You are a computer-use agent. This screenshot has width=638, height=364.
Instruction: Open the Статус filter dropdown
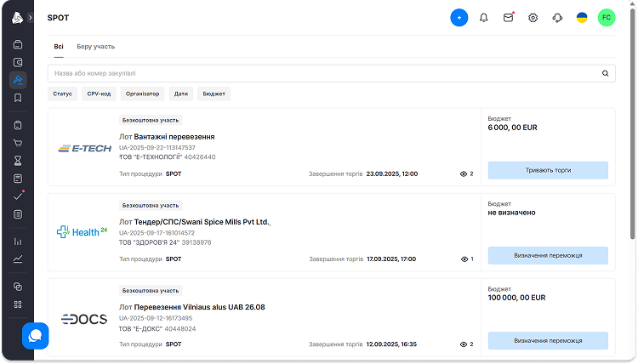click(62, 94)
